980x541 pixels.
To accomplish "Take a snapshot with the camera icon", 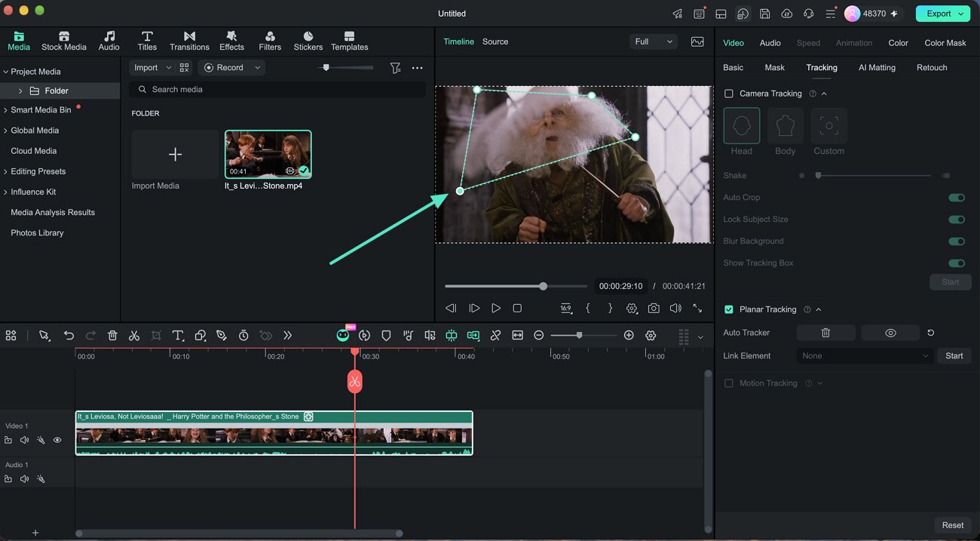I will 654,309.
